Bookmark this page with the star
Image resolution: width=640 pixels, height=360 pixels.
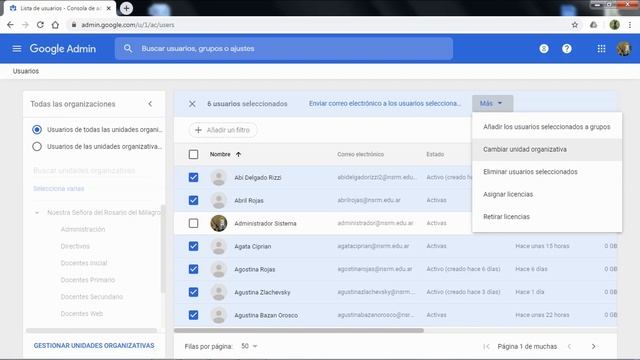pyautogui.click(x=575, y=25)
